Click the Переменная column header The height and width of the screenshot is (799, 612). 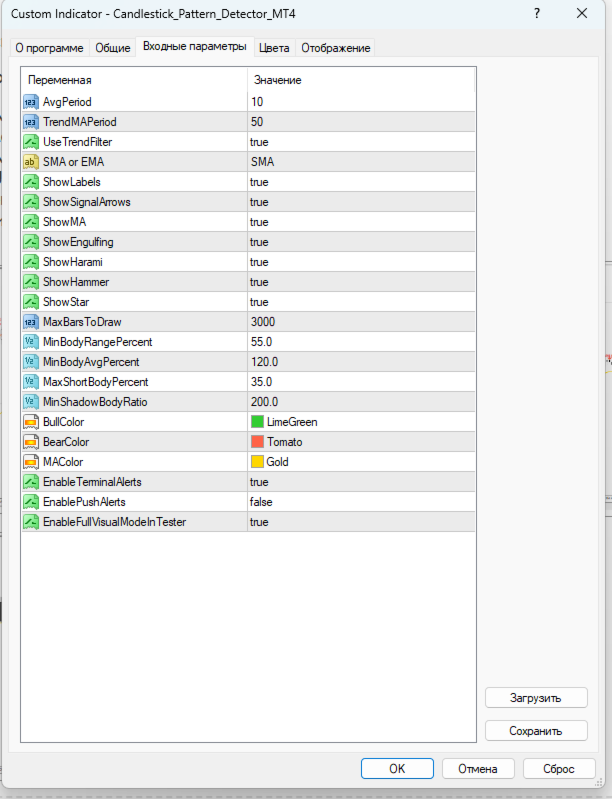(x=135, y=80)
